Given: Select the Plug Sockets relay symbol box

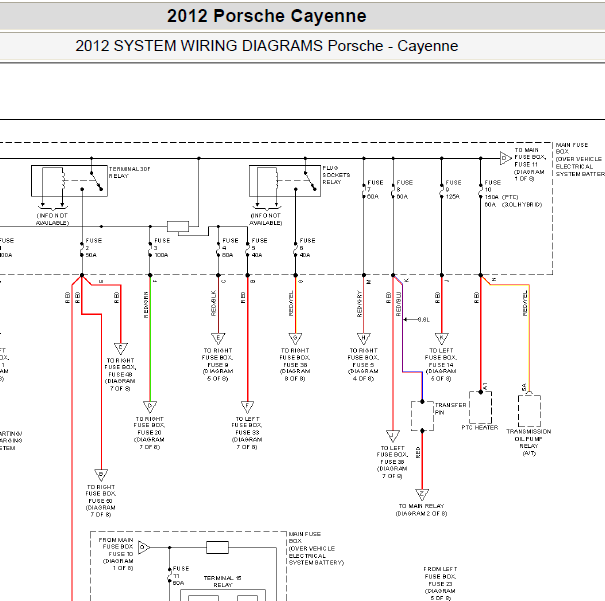Looking at the screenshot, I should (x=285, y=181).
